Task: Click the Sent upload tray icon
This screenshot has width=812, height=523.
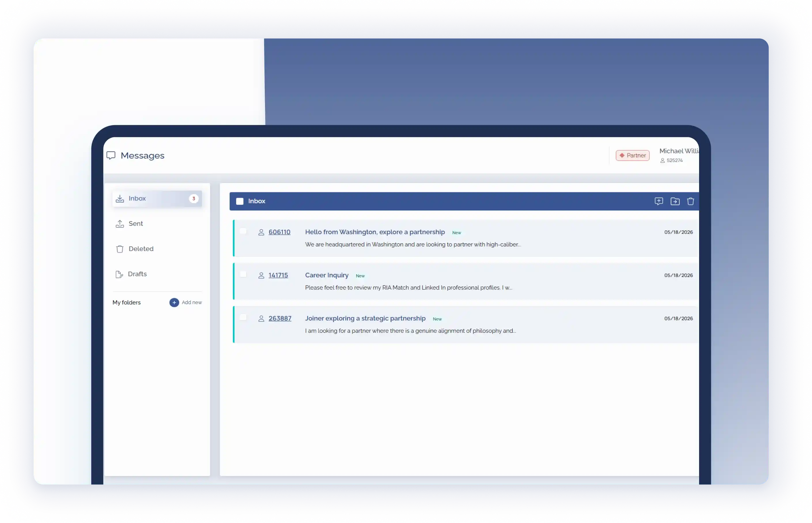Action: click(x=120, y=224)
